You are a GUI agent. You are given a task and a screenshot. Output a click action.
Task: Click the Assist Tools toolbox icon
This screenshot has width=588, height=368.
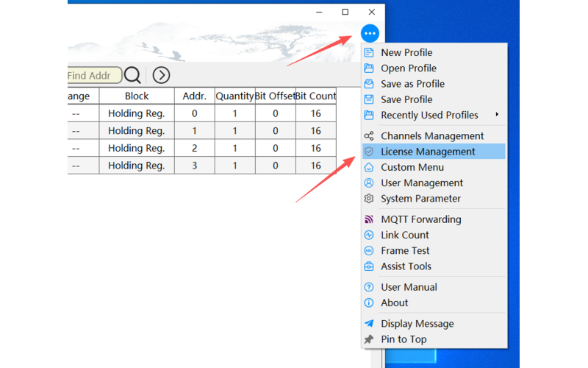[x=369, y=266]
